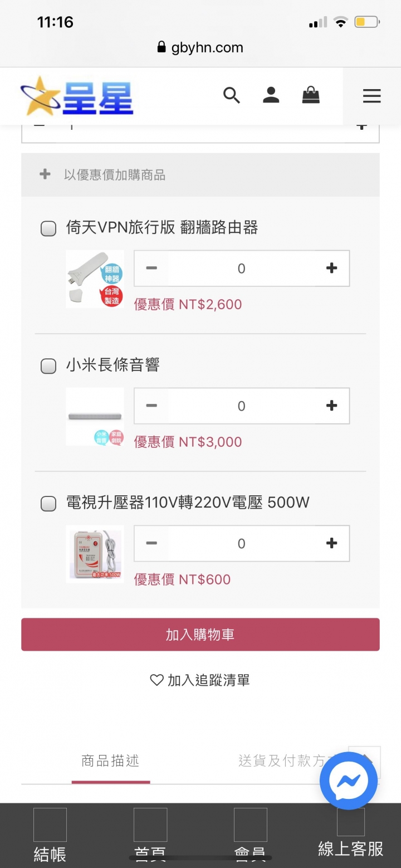Check the 小米長條音響 add-on checkbox

tap(48, 366)
